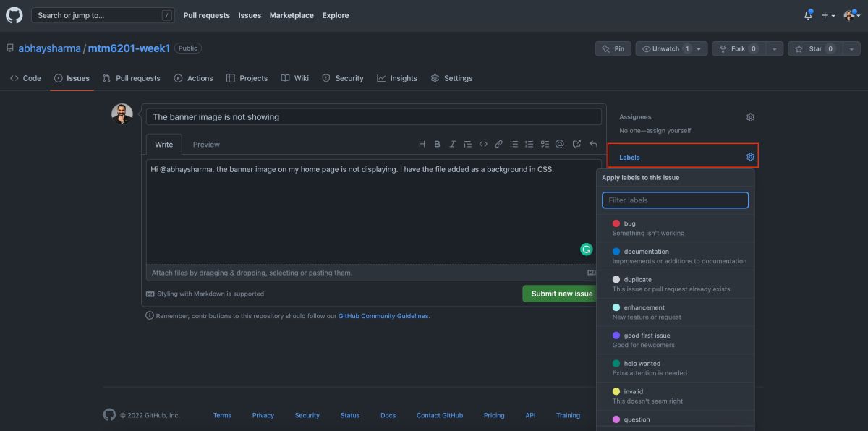
Task: Click the footer GitHub logo
Action: (x=110, y=415)
